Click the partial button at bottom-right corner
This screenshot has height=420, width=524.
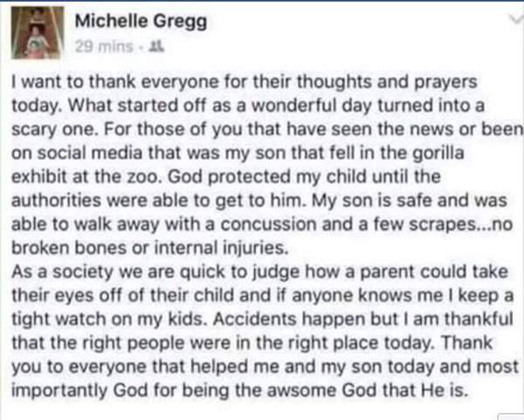tap(511, 417)
